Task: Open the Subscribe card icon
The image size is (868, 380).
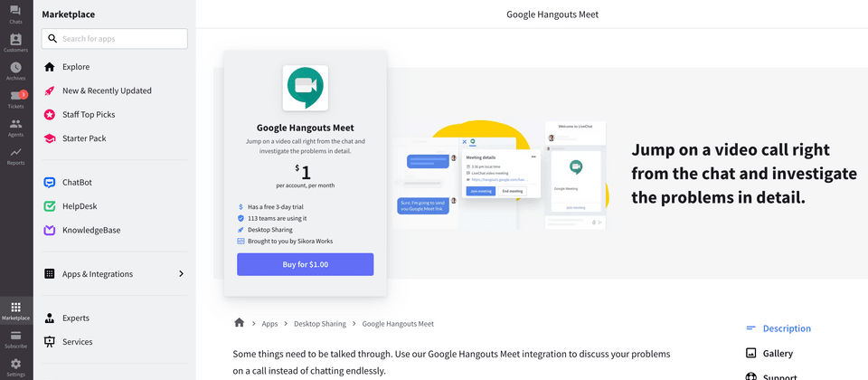Action: coord(15,335)
